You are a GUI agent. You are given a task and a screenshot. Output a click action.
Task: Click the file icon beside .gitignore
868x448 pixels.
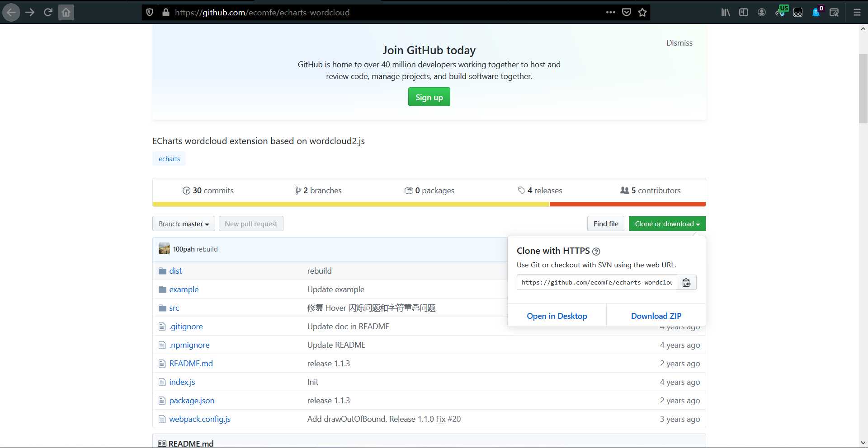coord(162,327)
